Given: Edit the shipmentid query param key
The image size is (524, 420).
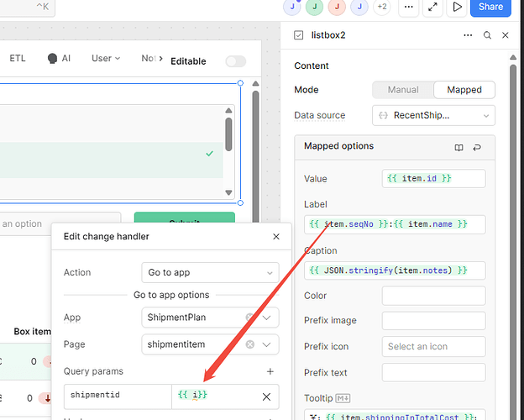Looking at the screenshot, I should point(118,396).
